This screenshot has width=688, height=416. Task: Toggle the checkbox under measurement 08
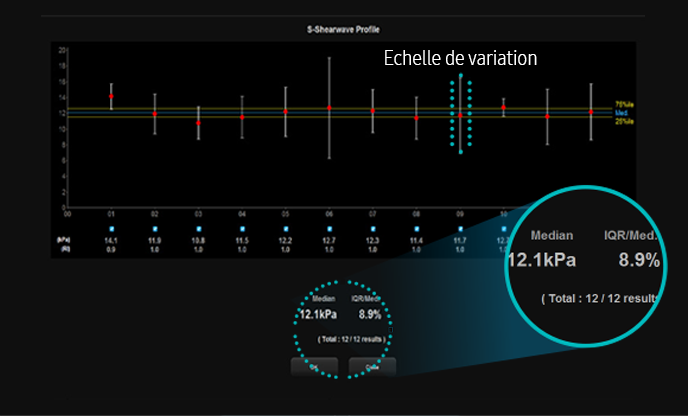pyautogui.click(x=416, y=227)
